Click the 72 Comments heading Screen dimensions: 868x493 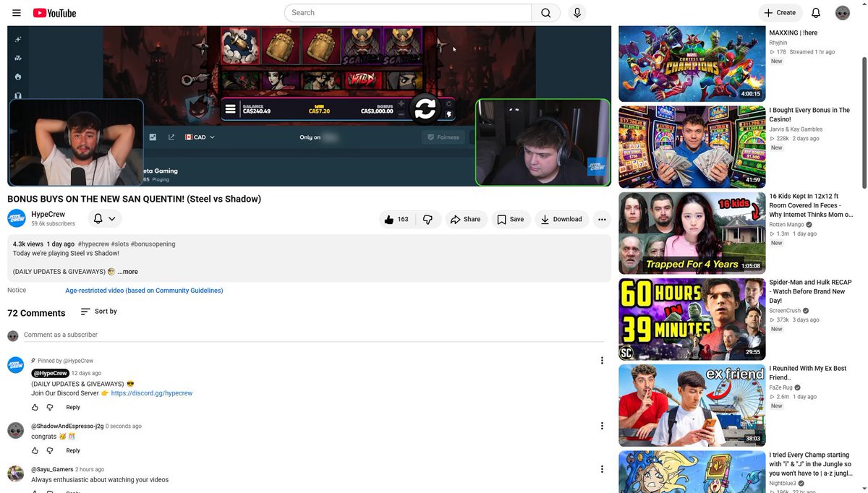(36, 313)
